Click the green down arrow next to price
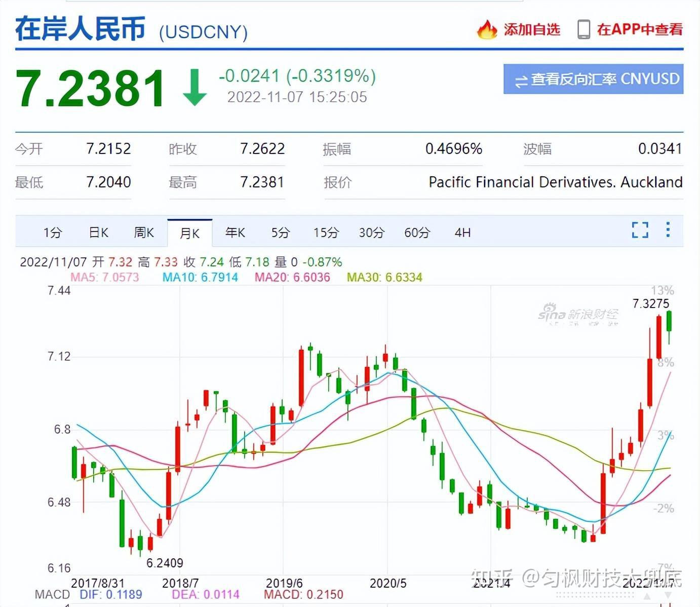The image size is (700, 607). (x=194, y=88)
